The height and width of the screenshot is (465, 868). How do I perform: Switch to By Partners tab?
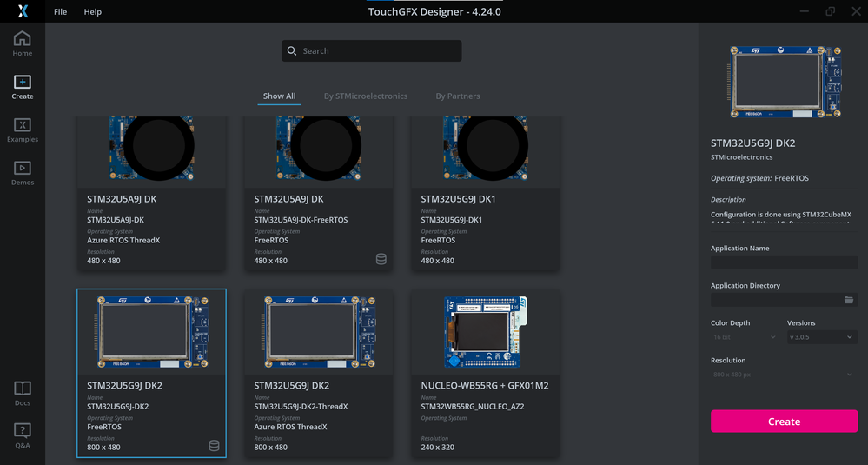coord(457,96)
